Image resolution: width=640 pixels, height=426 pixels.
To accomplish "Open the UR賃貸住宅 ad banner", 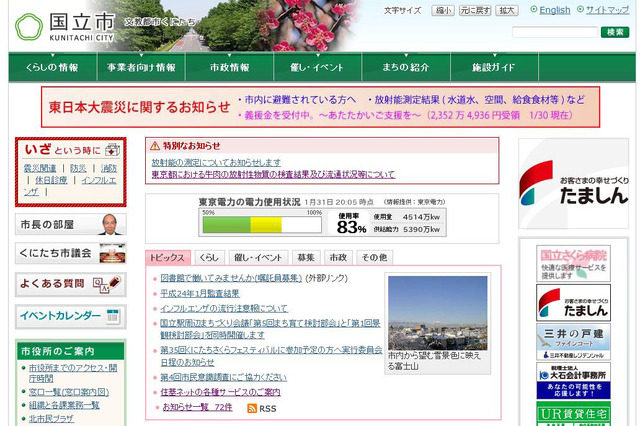I will [573, 414].
